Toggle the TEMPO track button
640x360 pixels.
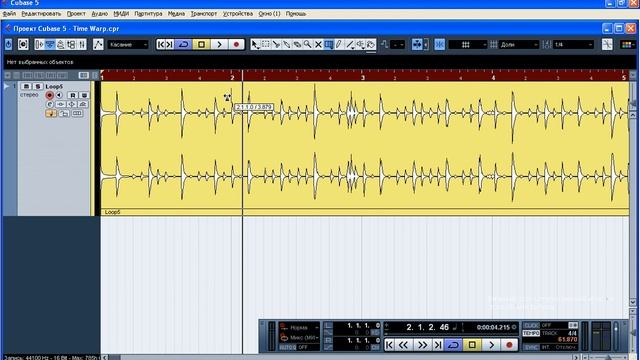[531, 333]
